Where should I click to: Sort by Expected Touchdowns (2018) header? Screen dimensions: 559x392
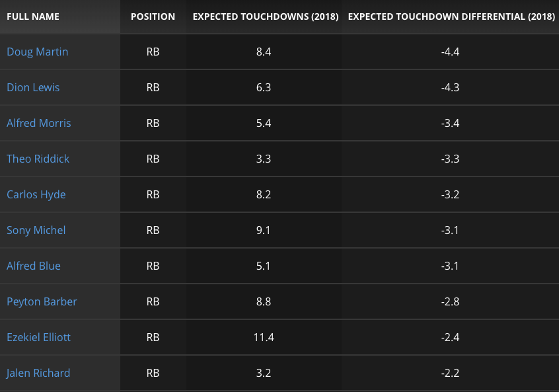(x=265, y=17)
